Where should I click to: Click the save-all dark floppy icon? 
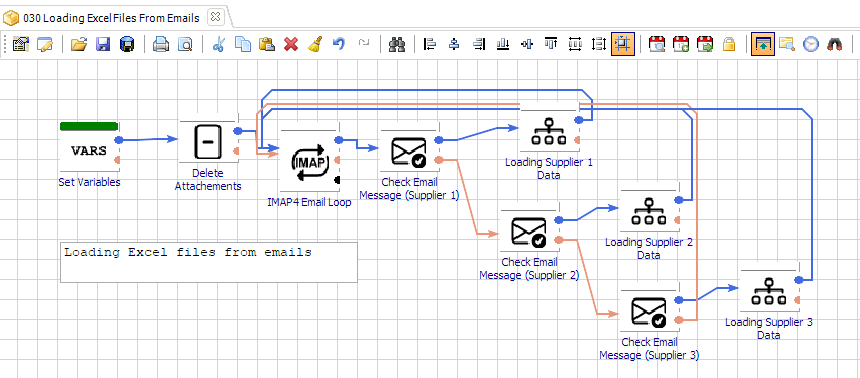(127, 44)
